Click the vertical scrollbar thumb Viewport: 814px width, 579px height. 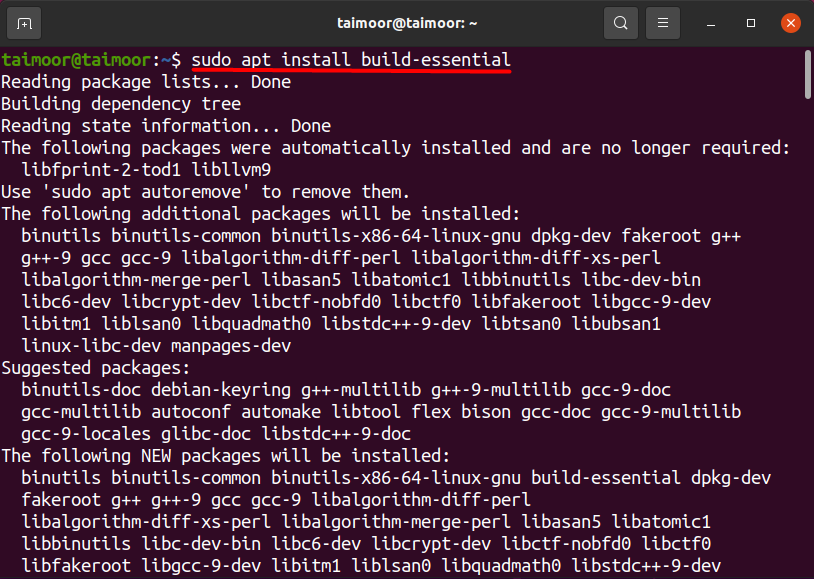tap(807, 74)
